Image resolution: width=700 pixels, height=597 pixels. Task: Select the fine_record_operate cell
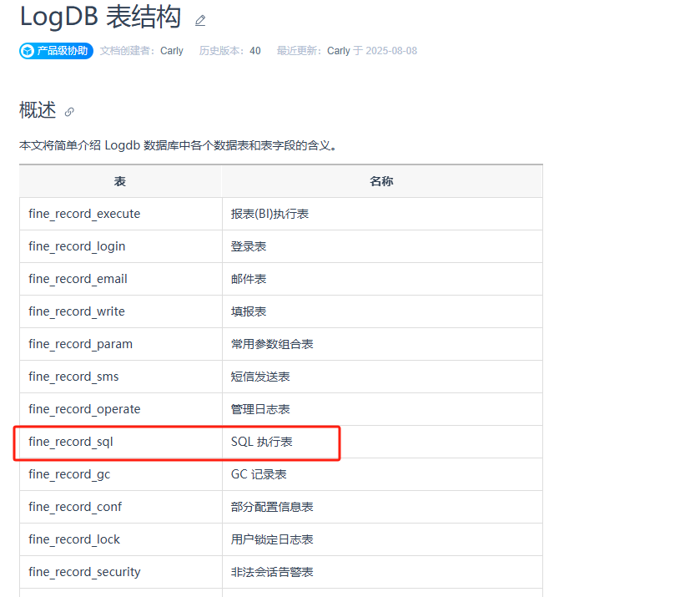(x=120, y=410)
